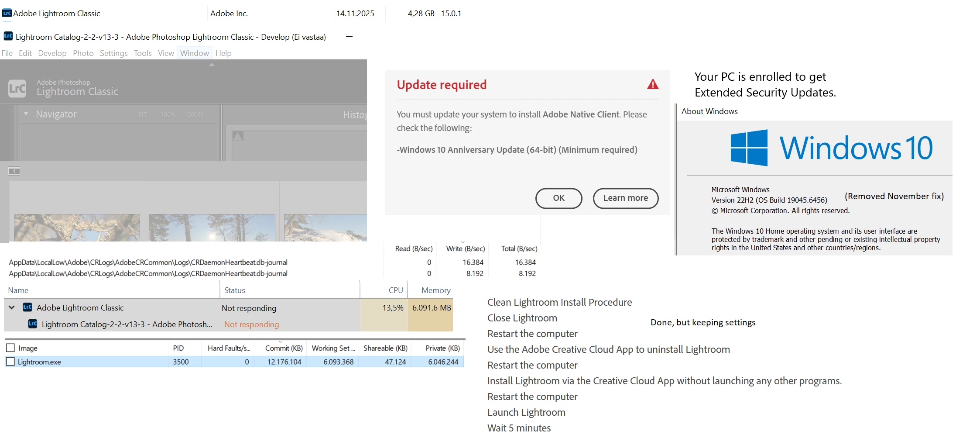Click the LrC icon beside Lightroom Catalog child process
This screenshot has height=445, width=980.
[x=33, y=324]
